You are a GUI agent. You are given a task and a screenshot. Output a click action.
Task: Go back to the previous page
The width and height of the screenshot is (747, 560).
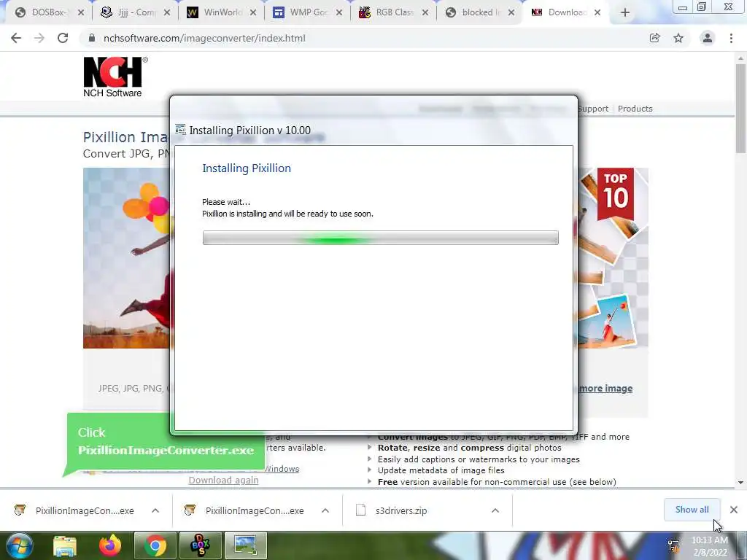coord(16,38)
